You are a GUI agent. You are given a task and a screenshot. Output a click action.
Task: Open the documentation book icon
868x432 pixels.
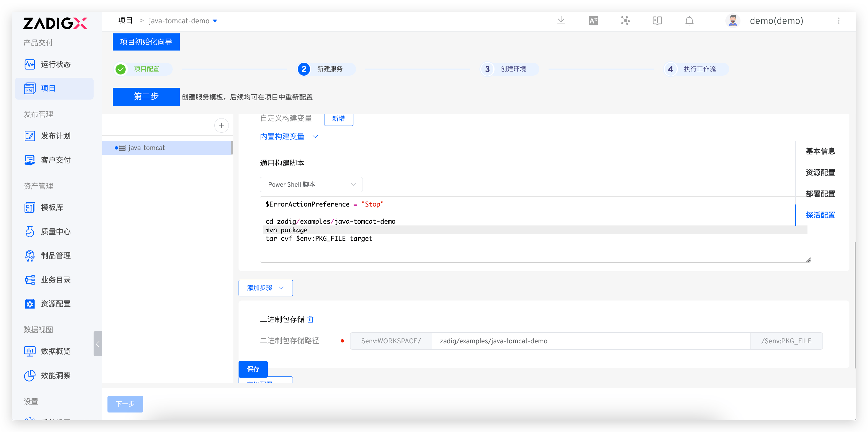pos(657,21)
